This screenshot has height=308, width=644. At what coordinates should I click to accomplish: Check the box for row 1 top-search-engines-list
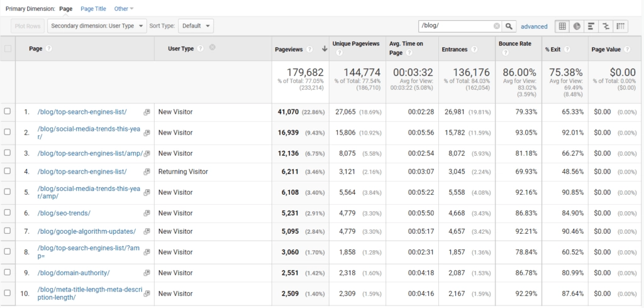coord(8,112)
